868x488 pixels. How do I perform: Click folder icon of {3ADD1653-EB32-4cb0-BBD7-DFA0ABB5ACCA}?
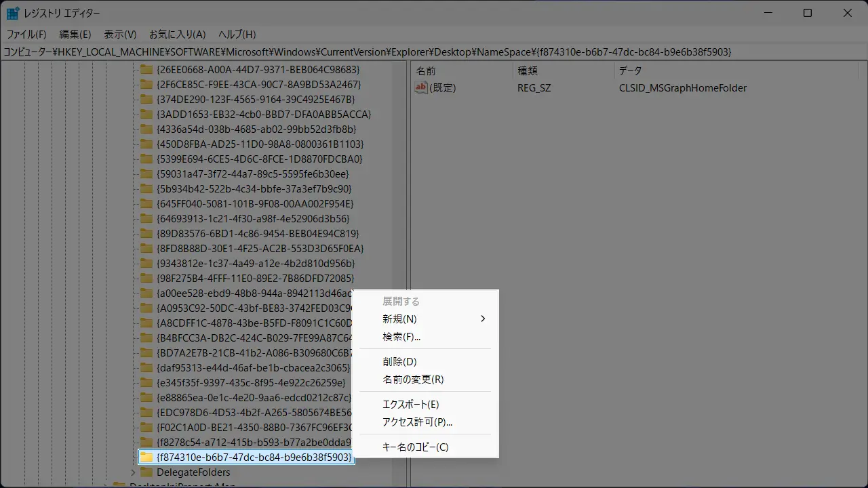[x=146, y=115]
